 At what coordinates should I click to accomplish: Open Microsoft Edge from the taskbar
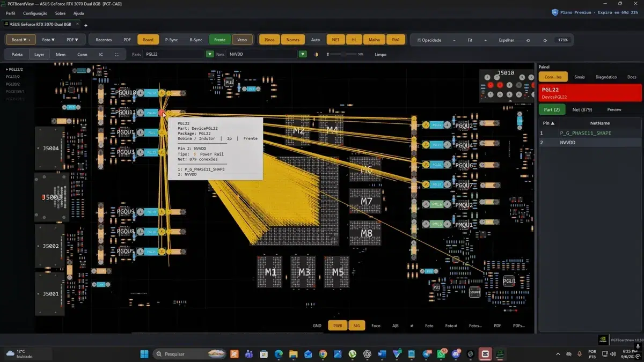[279, 353]
